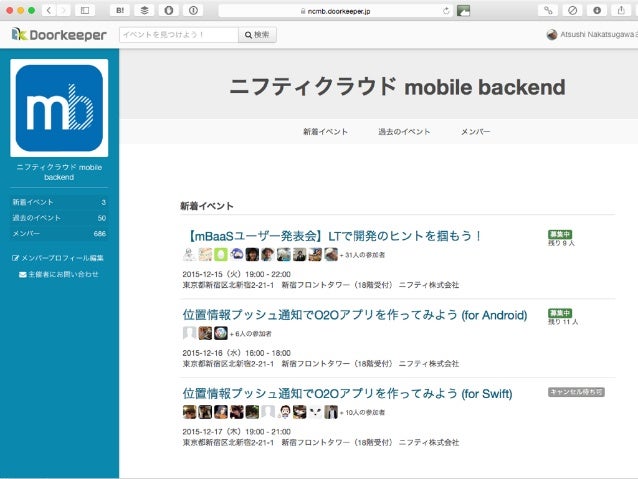Screen dimensions: 638x479
Task: Click the Atsushi Nakatsugawa profile avatar
Action: (552, 35)
